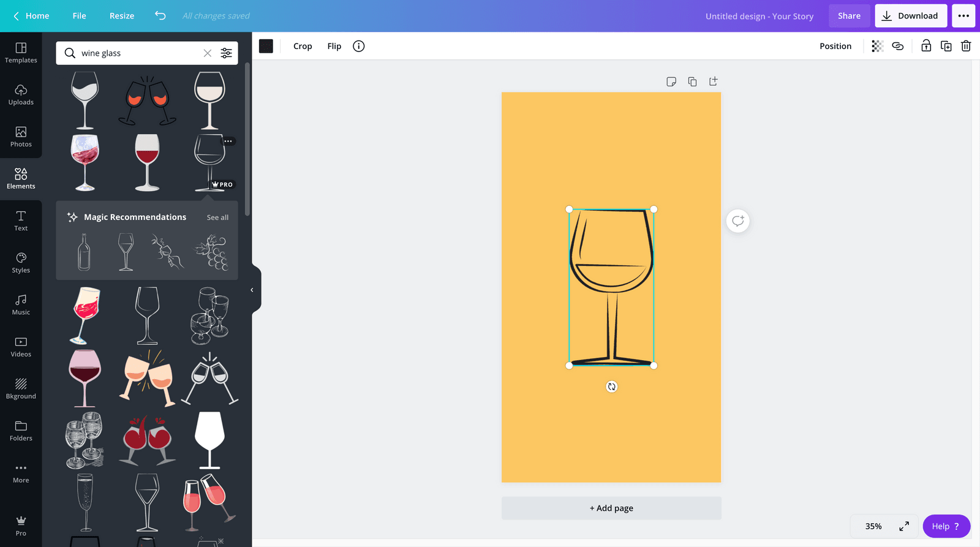Click the info icon next to Flip
Screen dimensions: 980x547
(359, 46)
